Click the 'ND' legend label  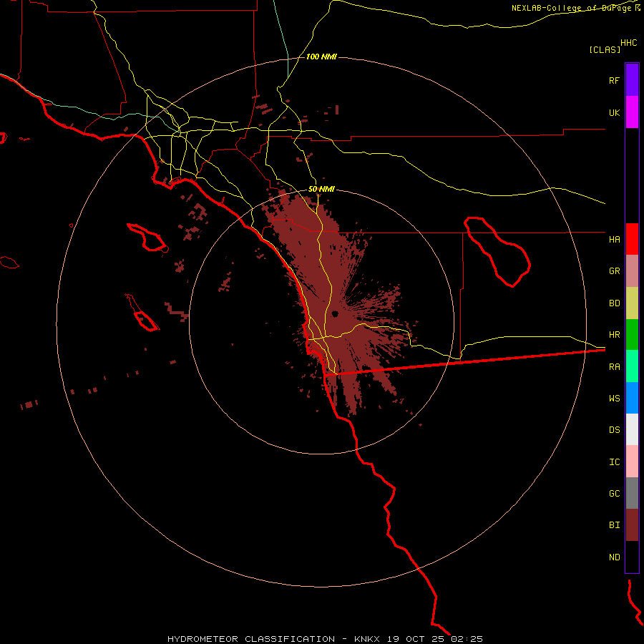point(614,557)
